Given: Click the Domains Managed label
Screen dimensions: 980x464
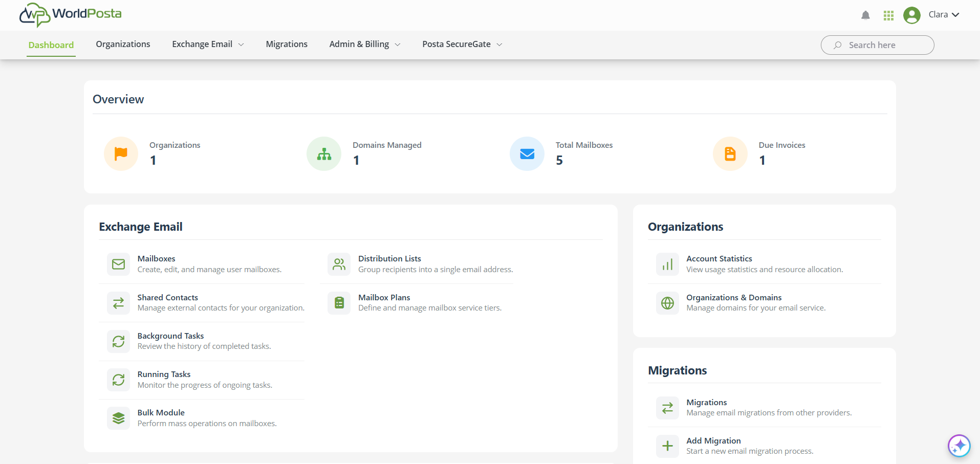Looking at the screenshot, I should pos(387,145).
